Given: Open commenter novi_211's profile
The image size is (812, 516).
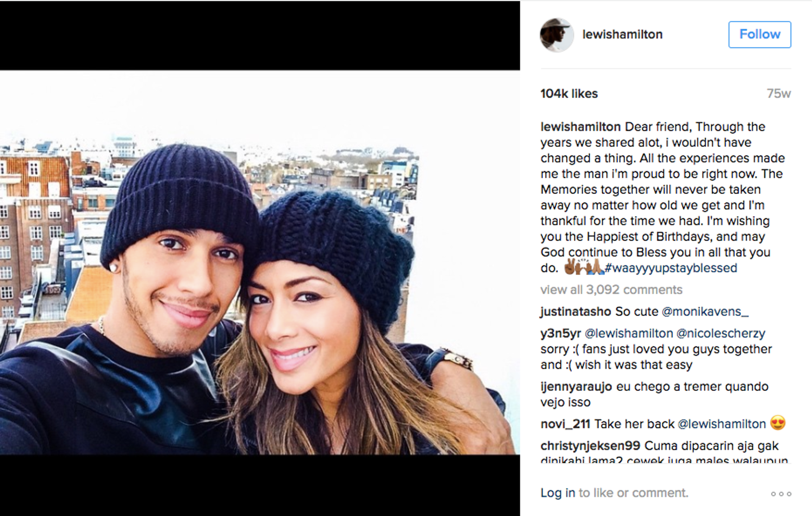Looking at the screenshot, I should [565, 424].
